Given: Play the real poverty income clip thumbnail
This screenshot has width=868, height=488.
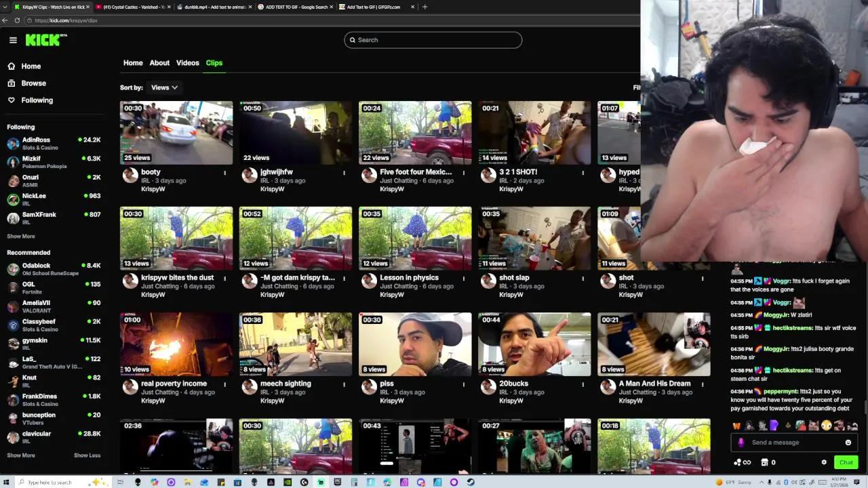Looking at the screenshot, I should point(176,344).
